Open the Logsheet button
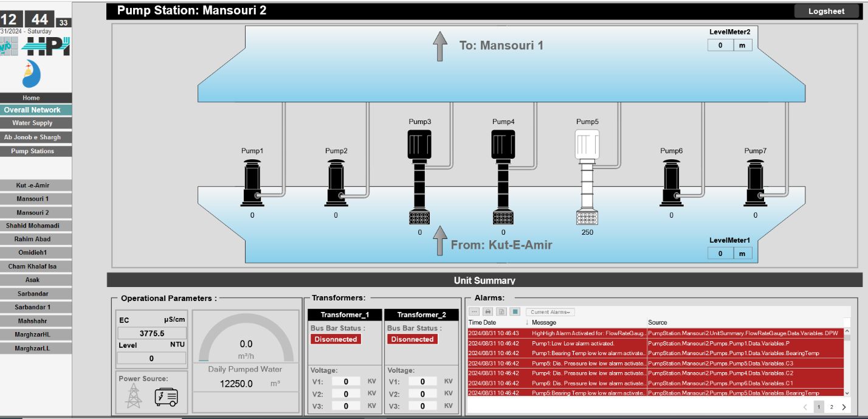Image resolution: width=868 pixels, height=419 pixels. 826,11
